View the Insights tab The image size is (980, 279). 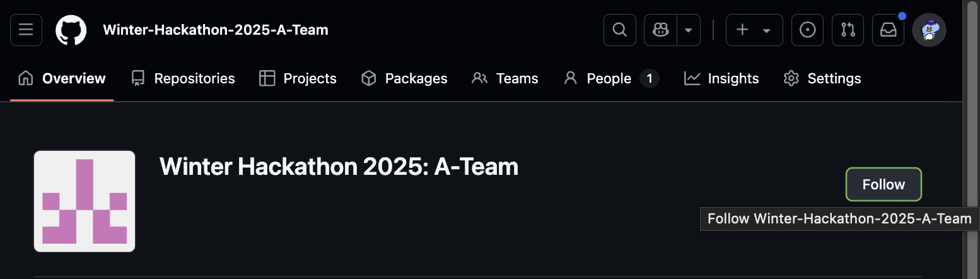coord(721,78)
